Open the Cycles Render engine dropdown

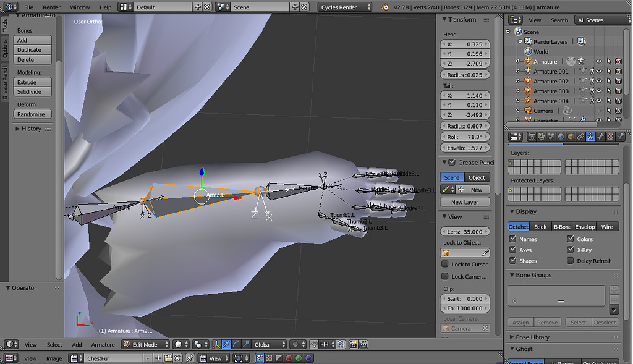click(x=344, y=7)
